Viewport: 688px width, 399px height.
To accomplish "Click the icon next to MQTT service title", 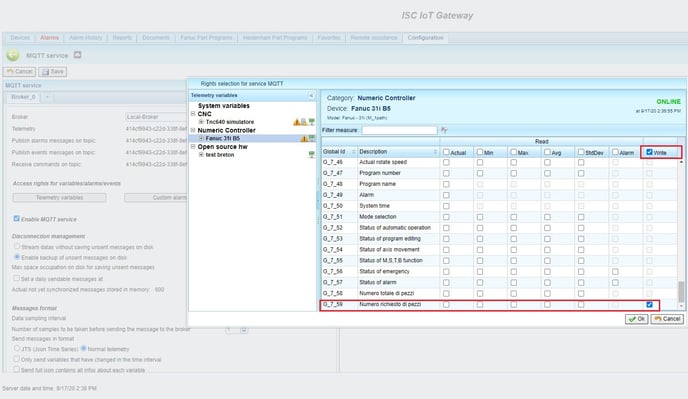I will [x=77, y=55].
